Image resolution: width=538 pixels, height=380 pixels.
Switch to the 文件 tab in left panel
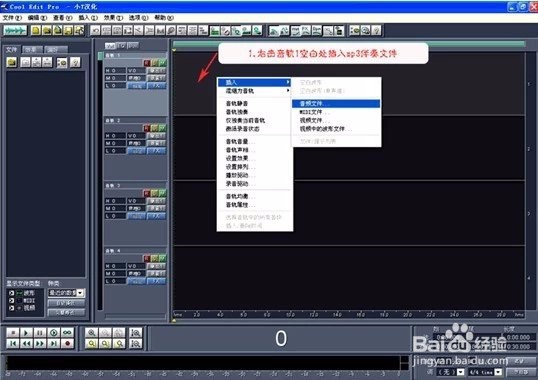tap(12, 49)
